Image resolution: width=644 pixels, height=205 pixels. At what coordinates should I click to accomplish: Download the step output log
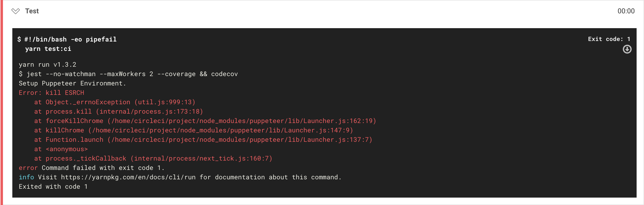pyautogui.click(x=627, y=49)
